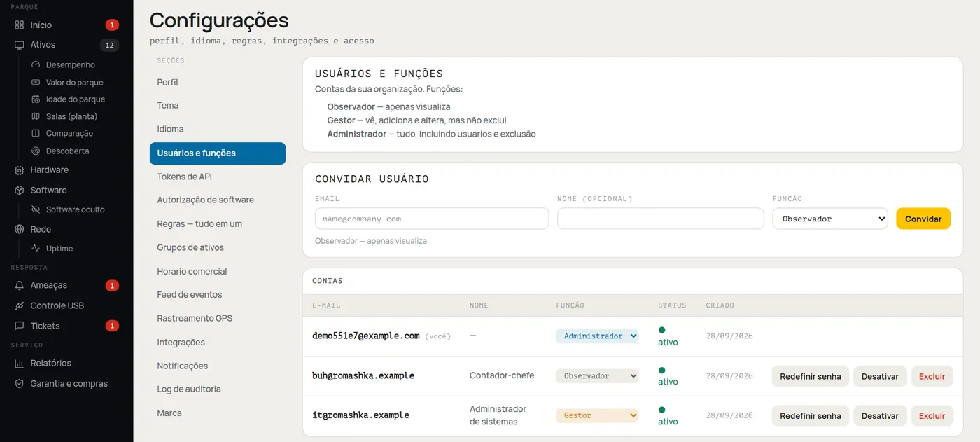Screen dimensions: 980x442
Task: Open the Administrador role dropdown for demo551e7
Action: coord(598,336)
